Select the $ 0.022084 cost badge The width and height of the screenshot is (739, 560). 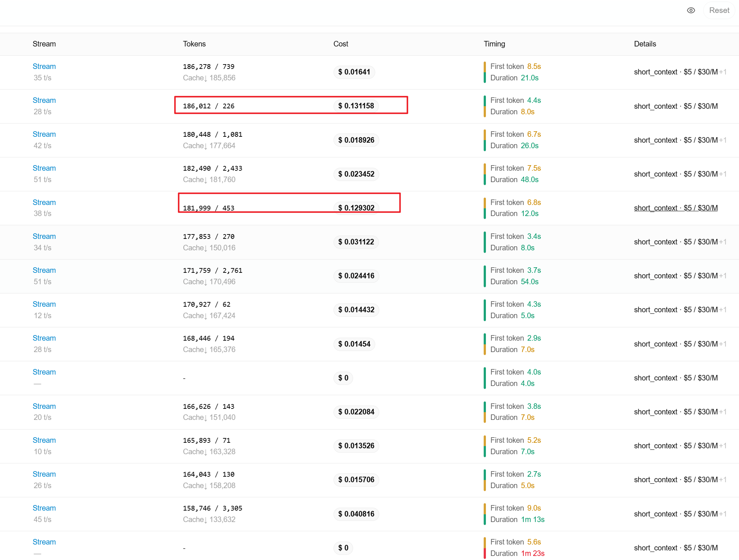tap(356, 412)
